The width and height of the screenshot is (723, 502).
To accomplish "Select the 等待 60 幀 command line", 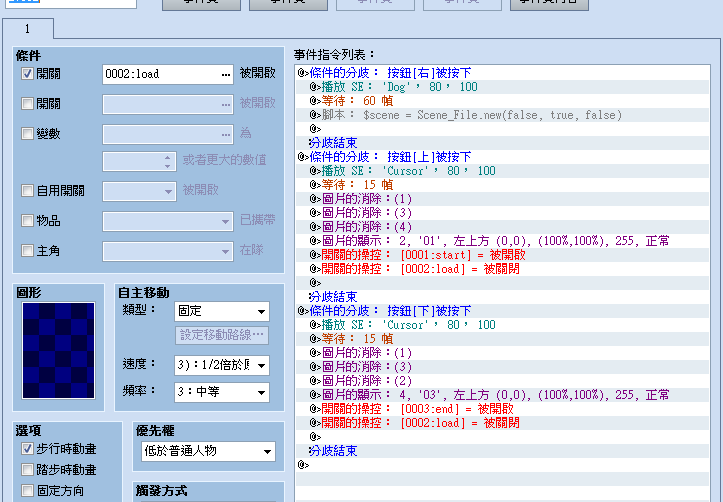I will coord(503,101).
